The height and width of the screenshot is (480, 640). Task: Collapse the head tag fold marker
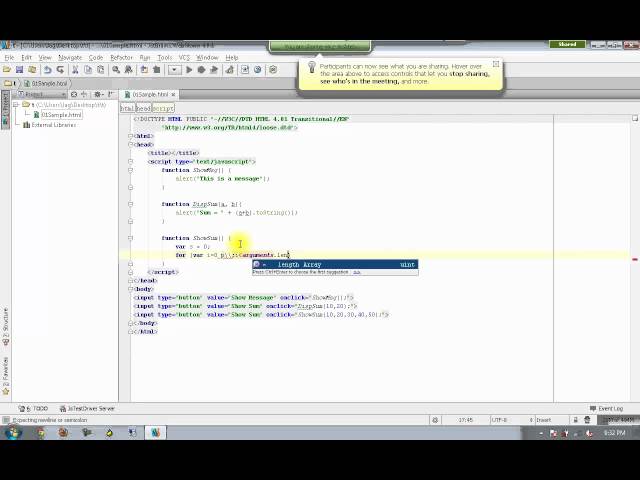(131, 144)
